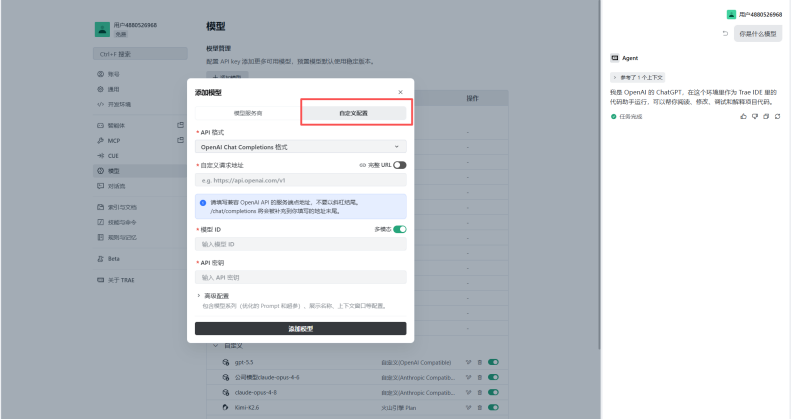Viewport: 791px width, 419px height.
Task: Delete the 公司模型claude-opus-4-6 model
Action: click(480, 377)
